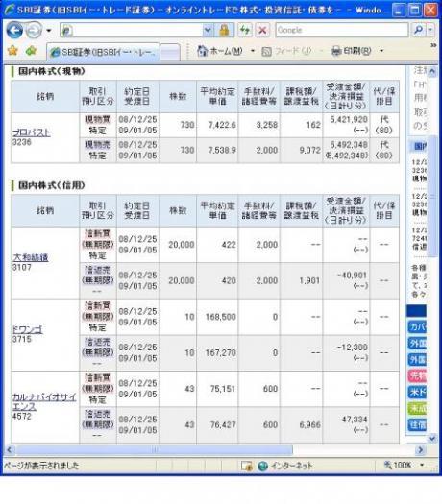Open Favorites Center star icon
Viewport: 442px width, 504px height.
12,51
